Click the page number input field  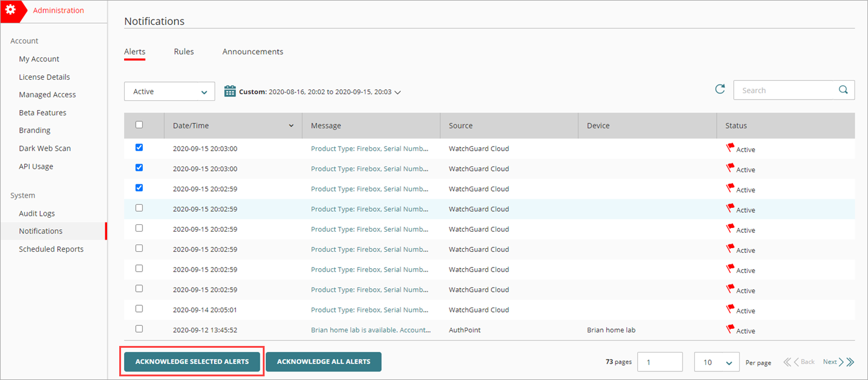point(659,362)
